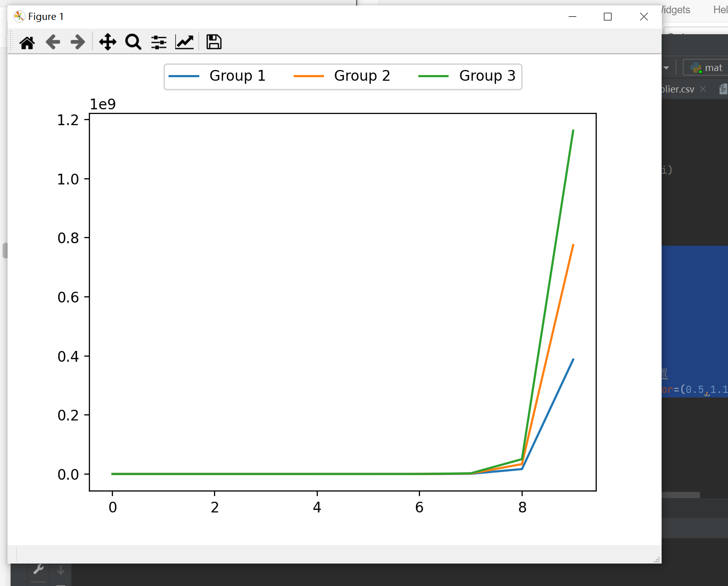Click the wrench settings icon in PyCharm panel
This screenshot has width=728, height=586.
(38, 569)
